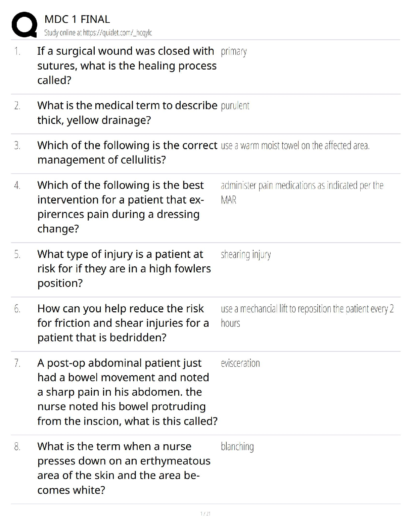Click the high fowlers position question
This screenshot has height=532, width=411.
[124, 268]
